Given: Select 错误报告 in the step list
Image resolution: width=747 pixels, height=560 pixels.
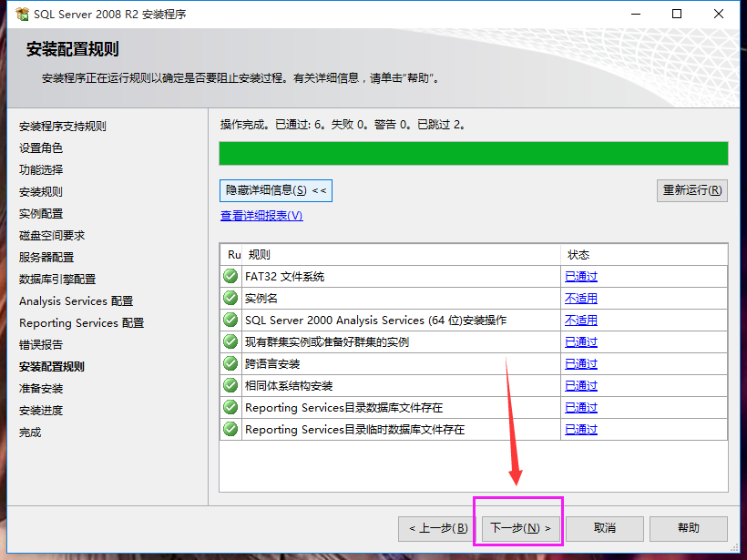Looking at the screenshot, I should [41, 345].
